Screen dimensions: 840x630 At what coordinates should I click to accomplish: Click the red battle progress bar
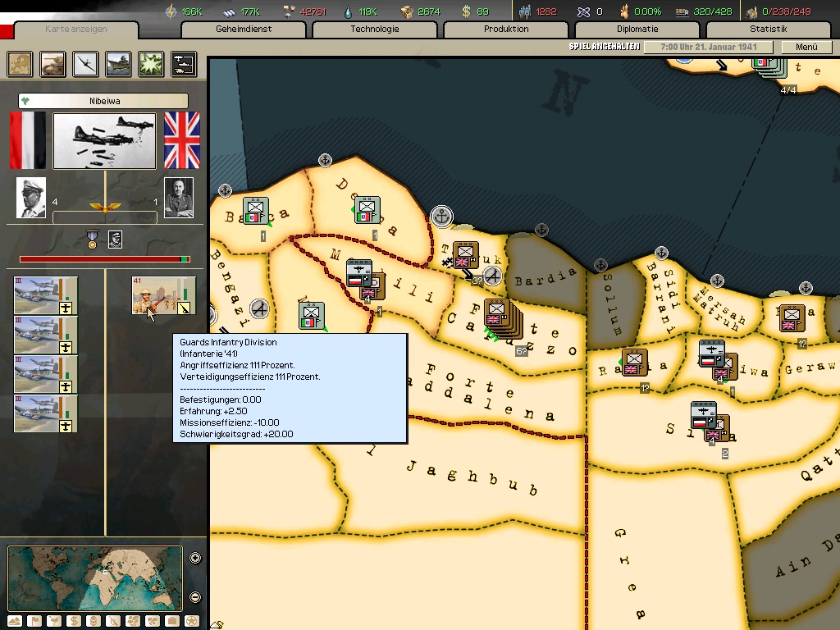104,259
